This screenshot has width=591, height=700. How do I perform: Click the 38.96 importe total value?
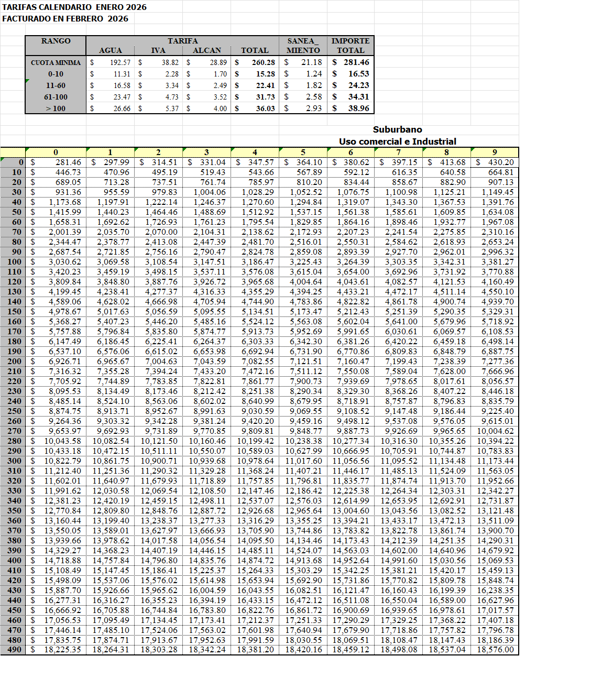point(358,108)
